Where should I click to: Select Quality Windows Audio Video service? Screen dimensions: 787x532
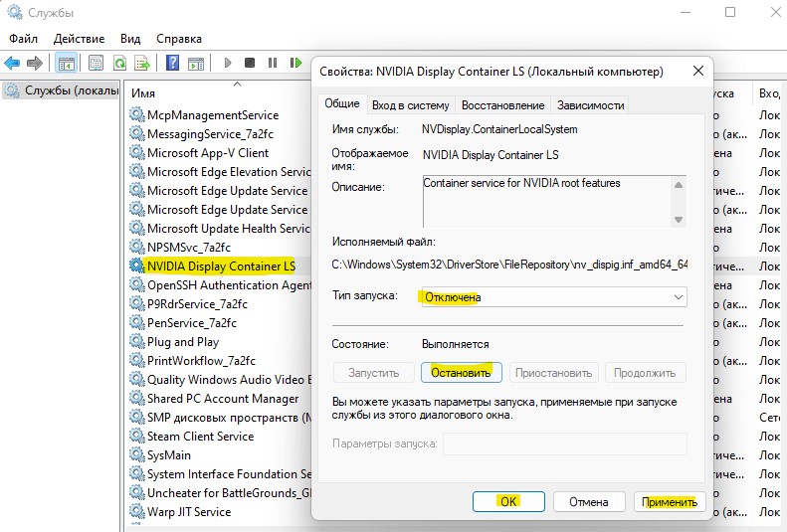click(219, 380)
